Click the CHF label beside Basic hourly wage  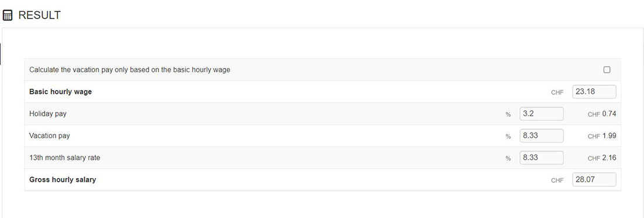coord(557,93)
